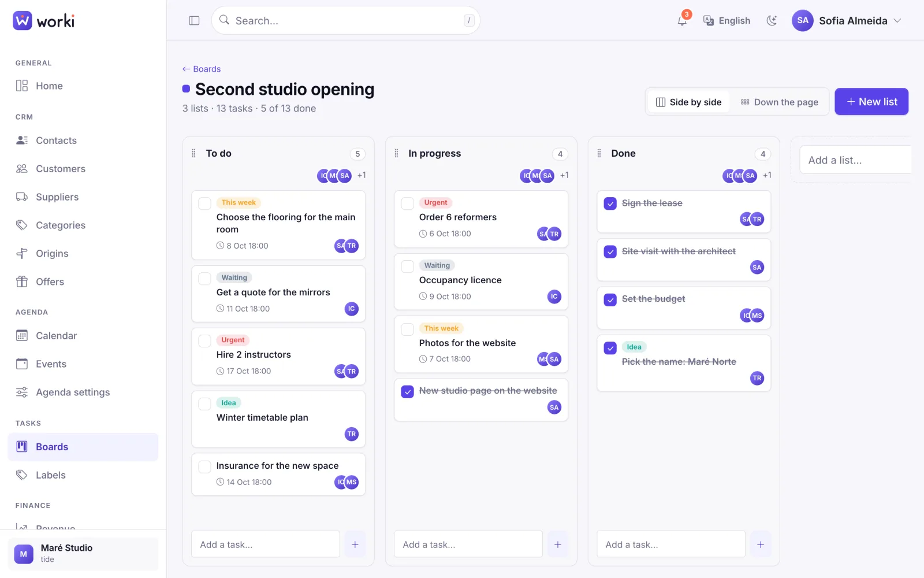The height and width of the screenshot is (578, 924).
Task: Click the plus button in To do list
Action: click(355, 544)
